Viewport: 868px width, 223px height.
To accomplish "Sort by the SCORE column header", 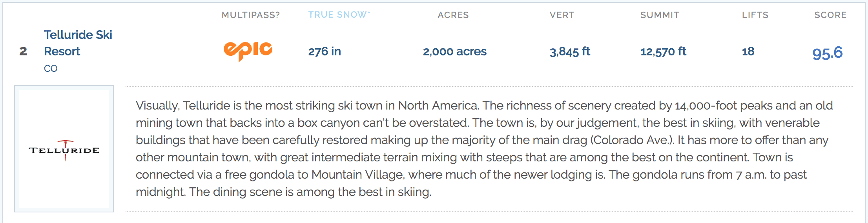I will click(x=830, y=15).
